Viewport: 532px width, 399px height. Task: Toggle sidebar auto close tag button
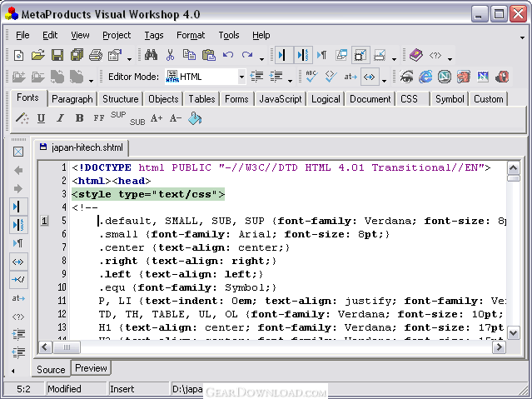(18, 280)
